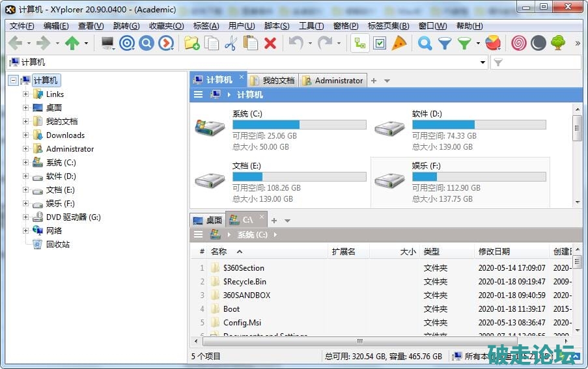Open upper pane tab list dropdown
Image resolution: width=588 pixels, height=369 pixels.
coord(387,81)
